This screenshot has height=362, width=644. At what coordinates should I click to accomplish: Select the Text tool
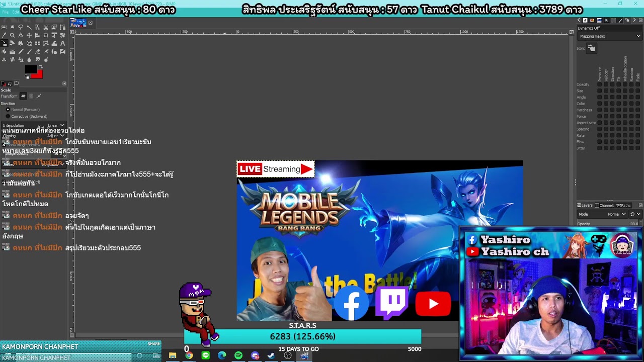(x=62, y=43)
